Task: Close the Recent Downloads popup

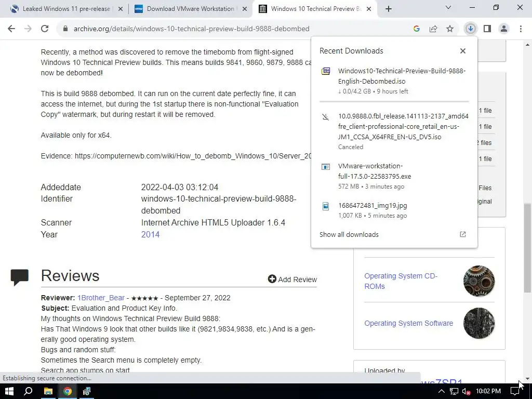Action: 463,51
